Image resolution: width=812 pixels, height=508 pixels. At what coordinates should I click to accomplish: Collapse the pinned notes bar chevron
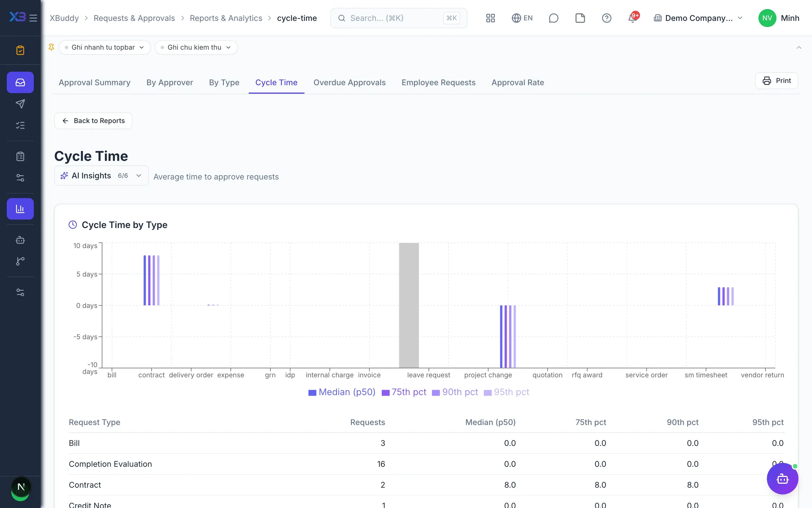(x=799, y=47)
